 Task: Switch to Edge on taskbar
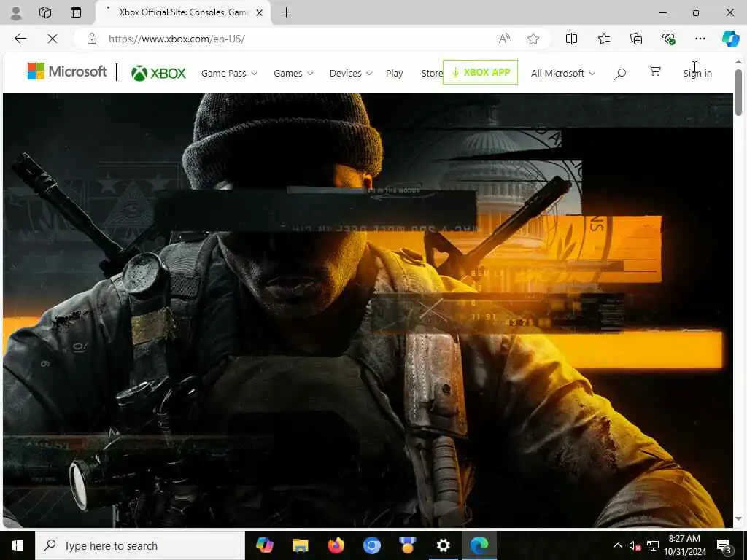pyautogui.click(x=479, y=545)
